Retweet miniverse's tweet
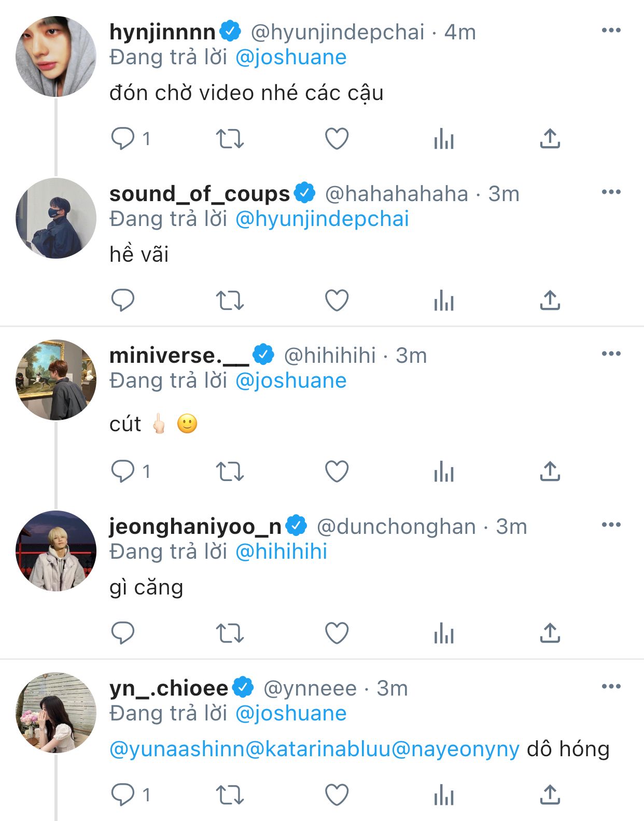The image size is (644, 821). (x=230, y=472)
